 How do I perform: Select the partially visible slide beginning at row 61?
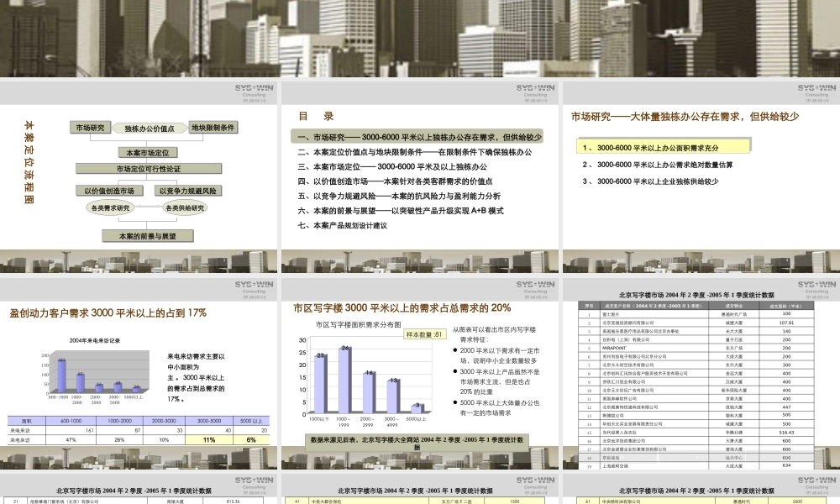pyautogui.click(x=701, y=488)
